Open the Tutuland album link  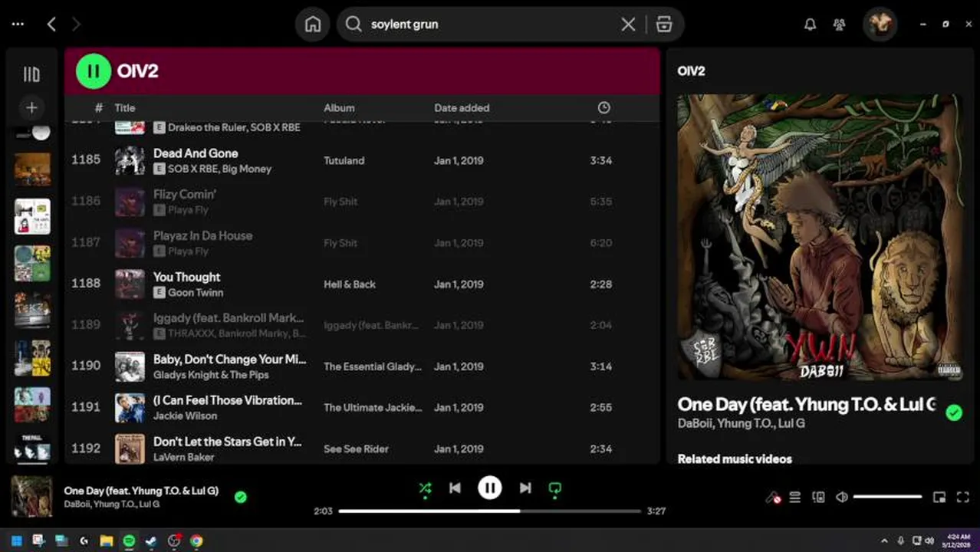344,161
